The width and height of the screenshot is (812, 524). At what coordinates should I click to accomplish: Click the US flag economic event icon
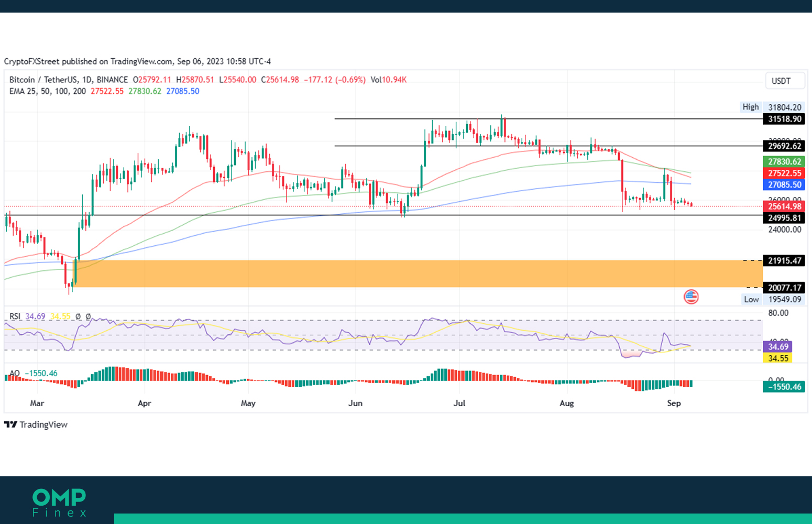coord(691,297)
